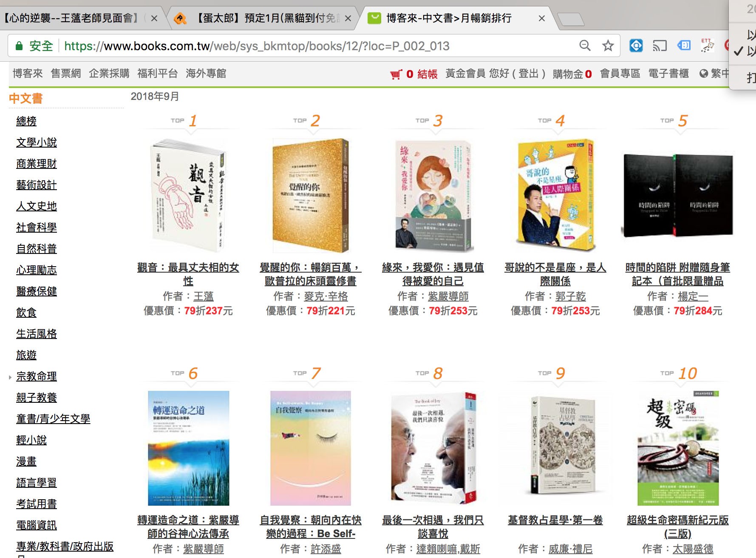Click the shopping cart icon
The image size is (756, 558).
coord(396,75)
